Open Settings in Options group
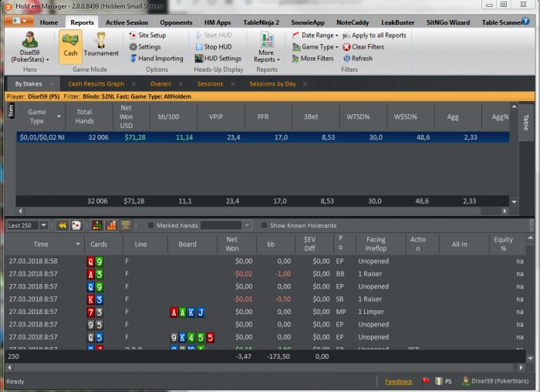Image resolution: width=540 pixels, height=392 pixels. coord(145,47)
